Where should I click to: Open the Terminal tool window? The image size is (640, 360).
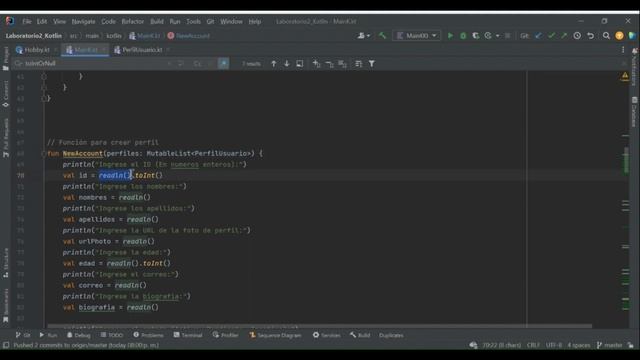[x=188, y=335]
